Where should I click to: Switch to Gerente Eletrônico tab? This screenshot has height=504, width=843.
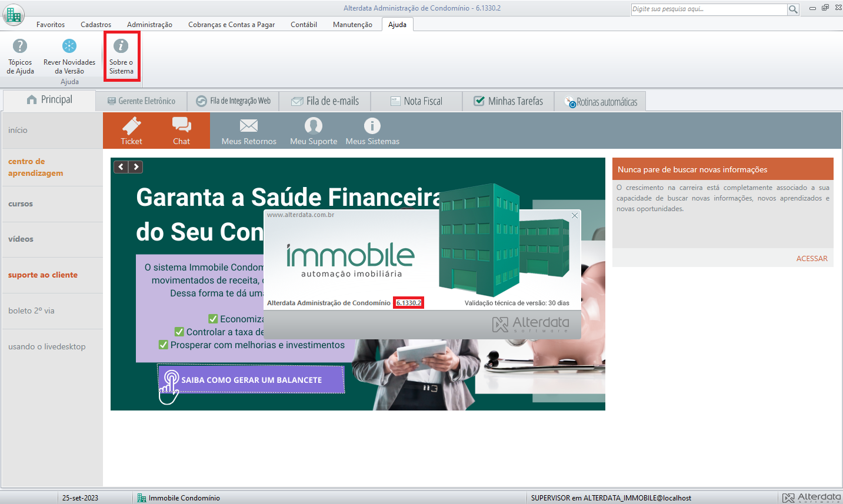(x=141, y=101)
